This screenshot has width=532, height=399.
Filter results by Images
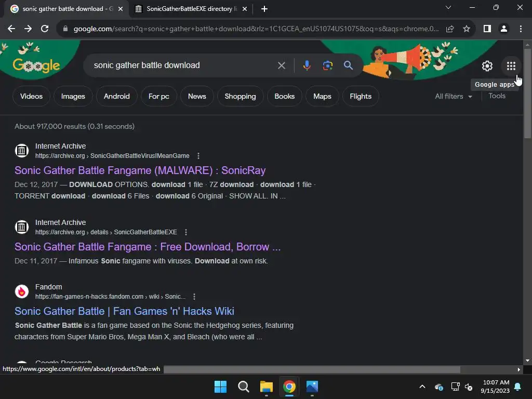[73, 96]
